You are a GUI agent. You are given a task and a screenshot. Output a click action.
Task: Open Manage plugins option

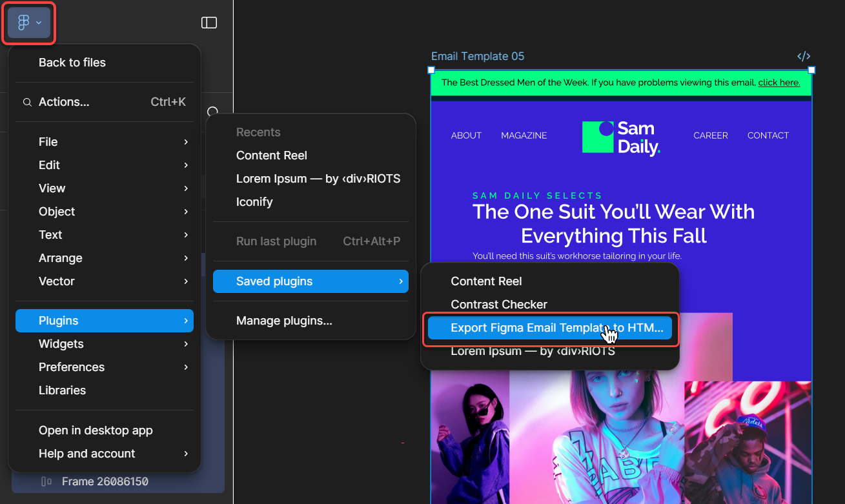(284, 321)
